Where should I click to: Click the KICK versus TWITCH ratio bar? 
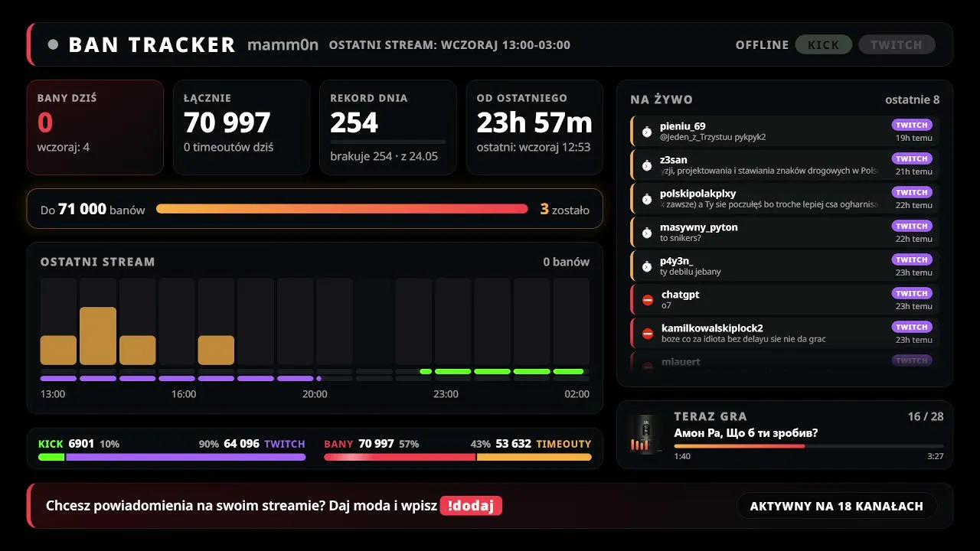172,457
